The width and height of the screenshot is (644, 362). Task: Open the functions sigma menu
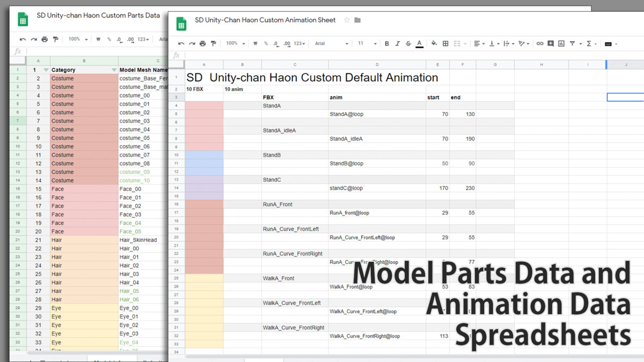[x=591, y=43]
